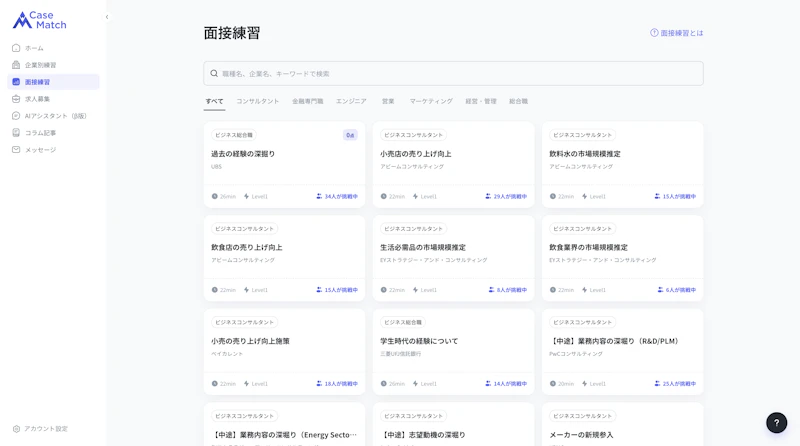
Task: Select 面接練習 in the sidebar
Action: coord(53,82)
